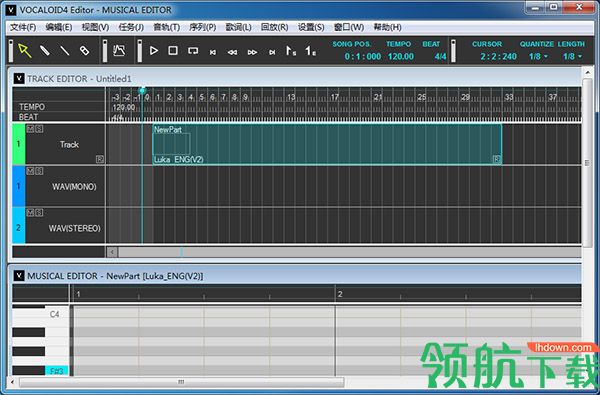The height and width of the screenshot is (395, 600).
Task: Mute the WAV(STEREO) track
Action: (30, 212)
